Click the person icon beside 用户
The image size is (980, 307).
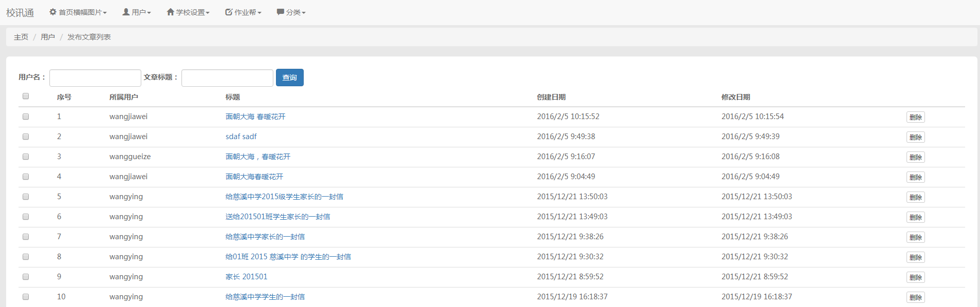coord(125,12)
